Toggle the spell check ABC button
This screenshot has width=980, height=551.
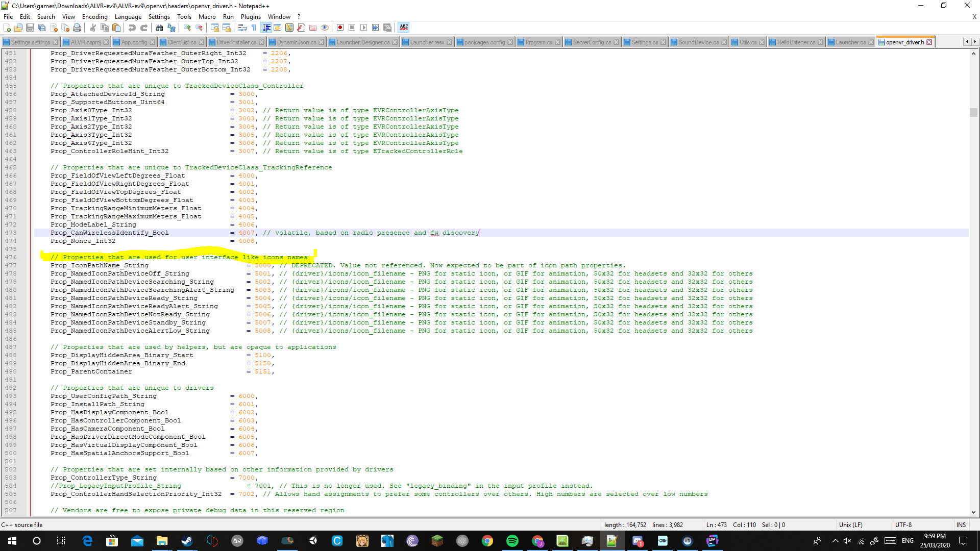coord(404,28)
